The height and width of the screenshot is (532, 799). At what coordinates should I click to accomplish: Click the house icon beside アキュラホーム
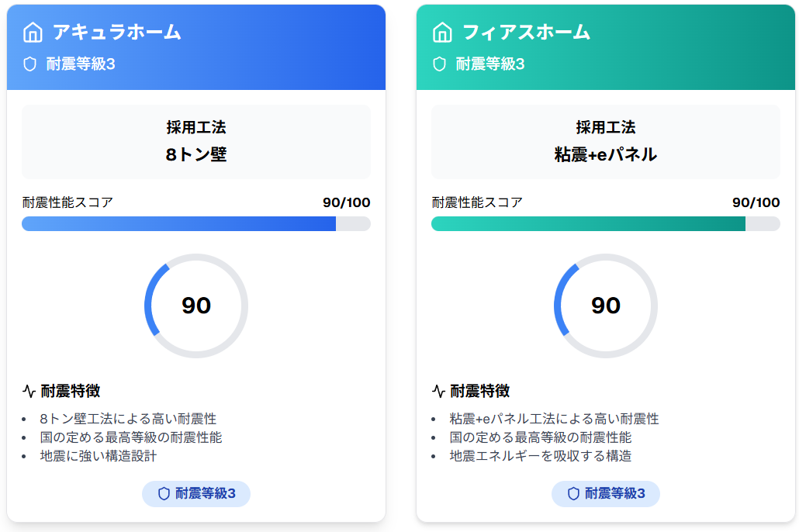[x=33, y=32]
